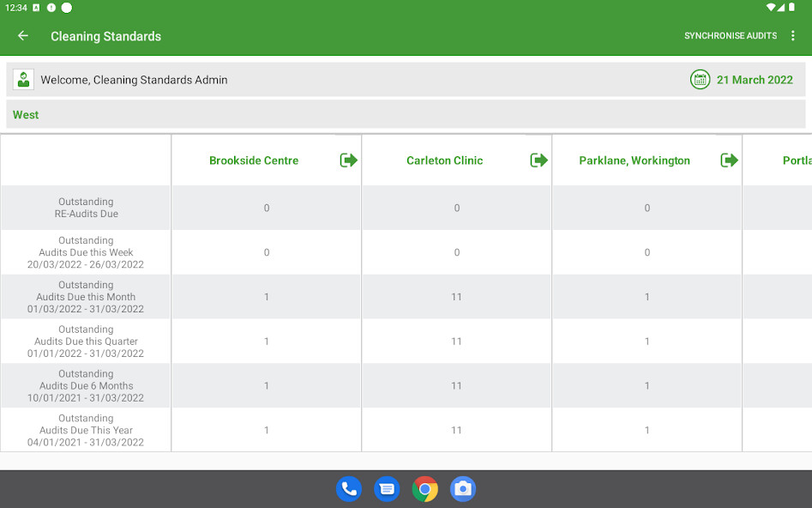Click the admin user profile icon
The image size is (812, 508).
point(23,80)
